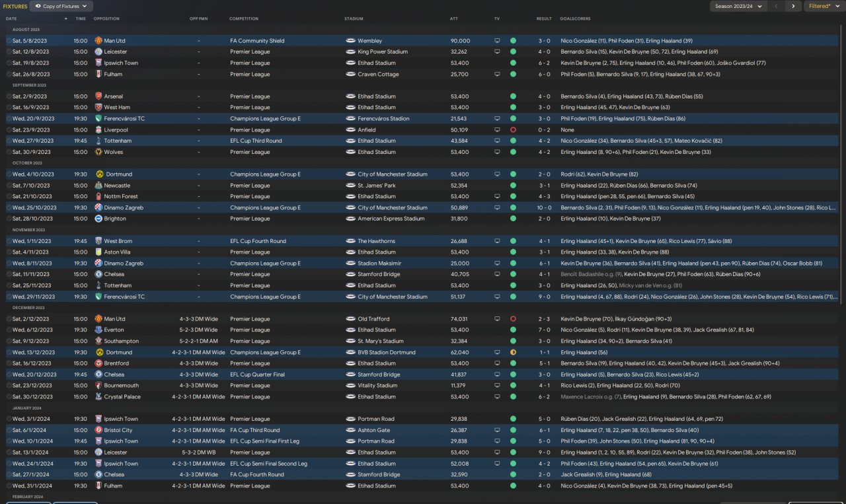Click the Brentford club badge
The width and height of the screenshot is (846, 504).
(98, 363)
